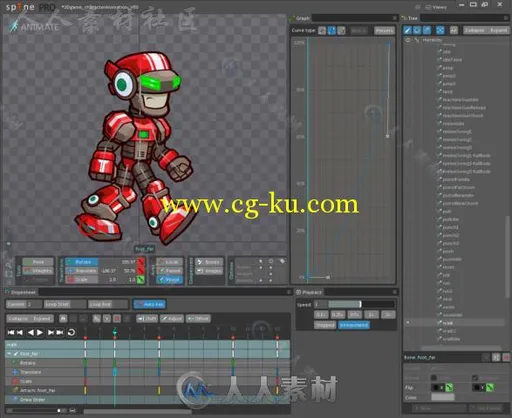
Task: Expand all Tree nodes
Action: (498, 30)
